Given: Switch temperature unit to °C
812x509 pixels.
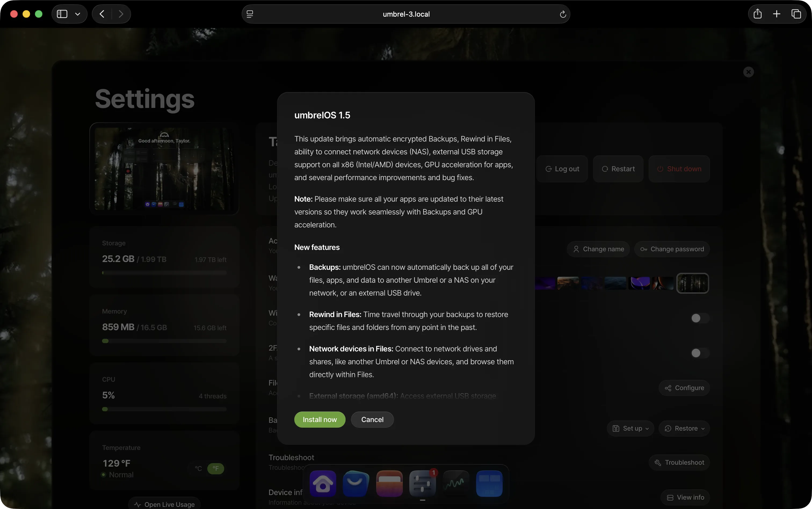Looking at the screenshot, I should pyautogui.click(x=198, y=468).
